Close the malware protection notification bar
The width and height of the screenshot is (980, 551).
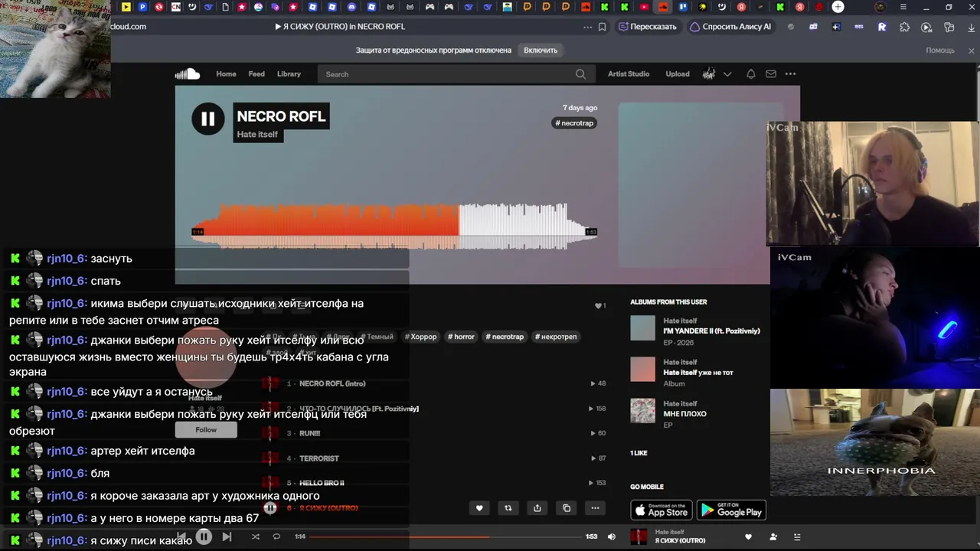[x=972, y=51]
